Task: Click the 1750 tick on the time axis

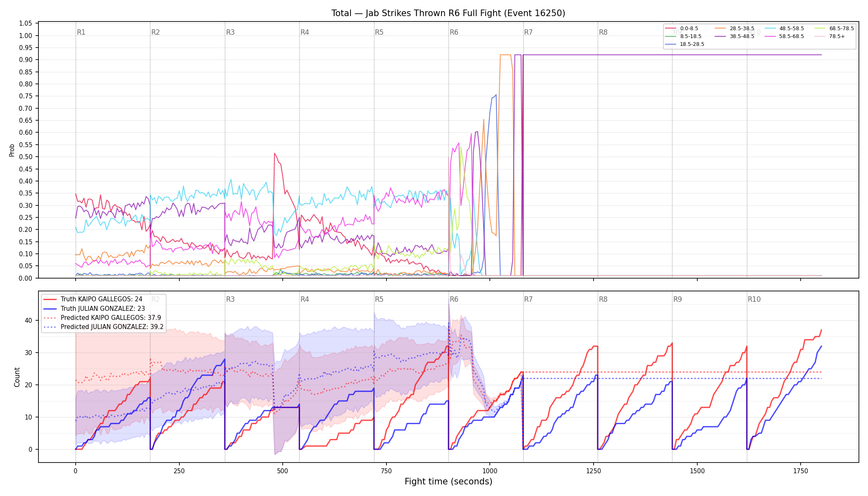Action: [801, 471]
